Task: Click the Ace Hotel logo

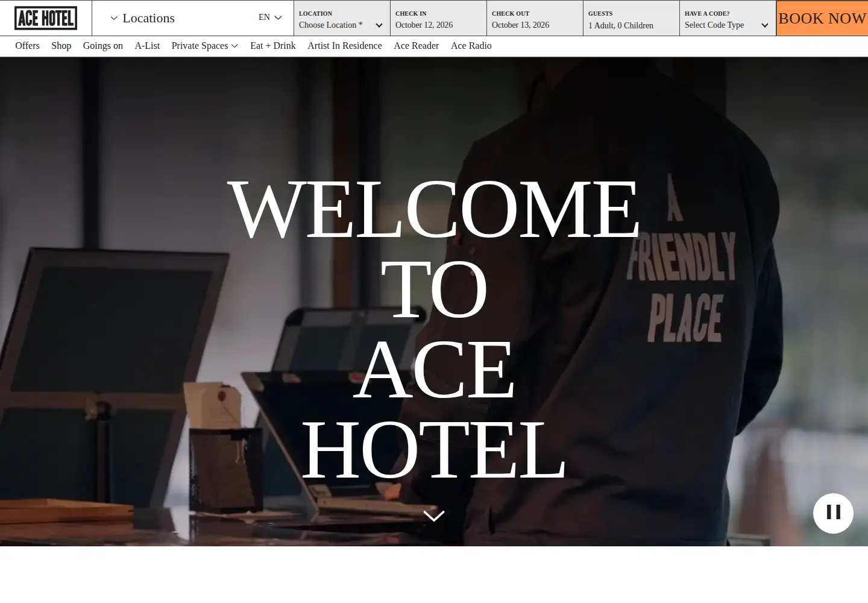Action: [46, 18]
